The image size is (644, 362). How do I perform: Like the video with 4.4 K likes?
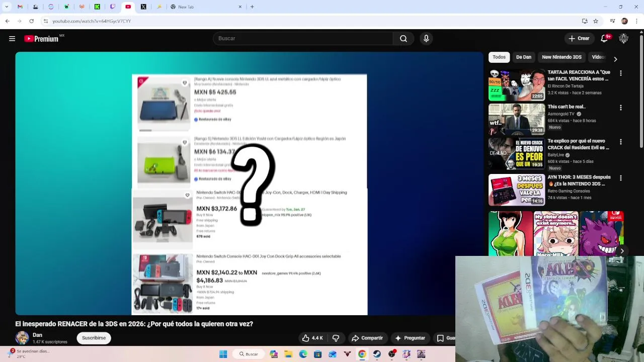312,338
